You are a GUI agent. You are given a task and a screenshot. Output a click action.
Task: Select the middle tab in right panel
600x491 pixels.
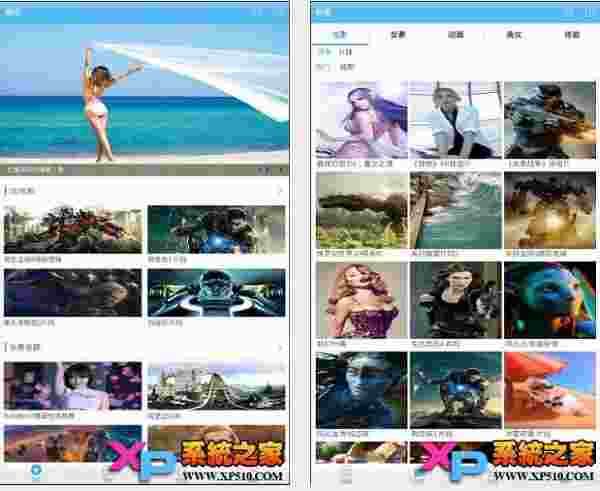[x=456, y=35]
